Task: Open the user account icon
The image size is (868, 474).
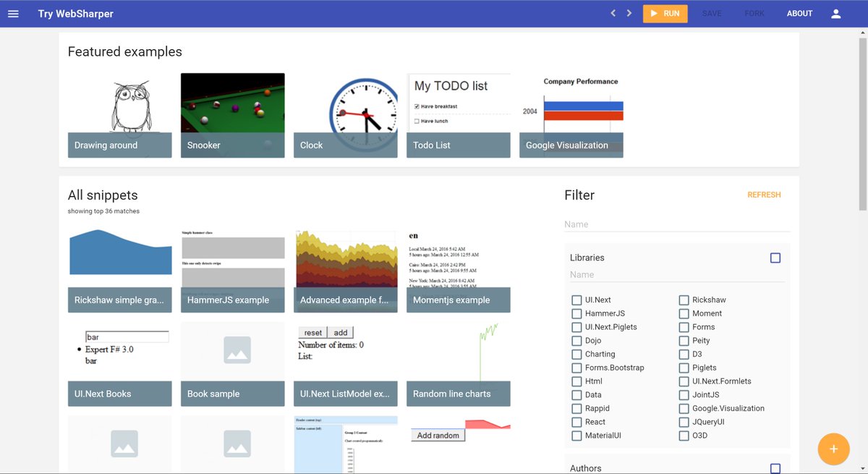Action: click(x=836, y=14)
